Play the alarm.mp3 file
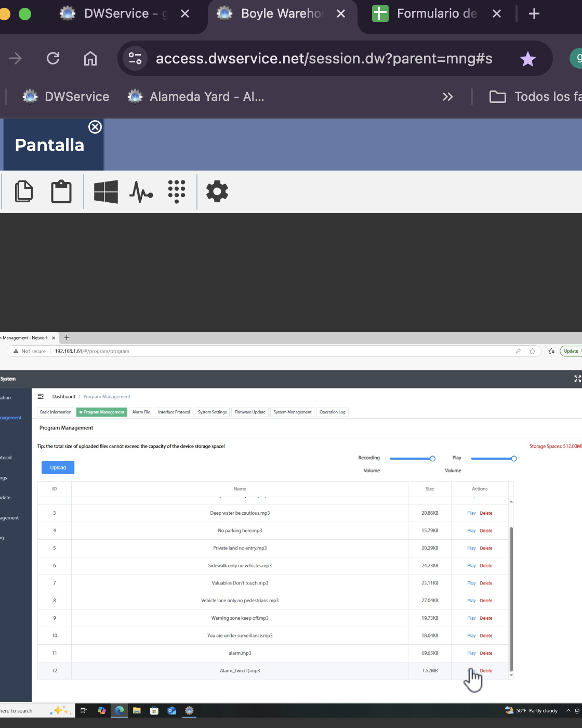This screenshot has width=582, height=728. [471, 653]
